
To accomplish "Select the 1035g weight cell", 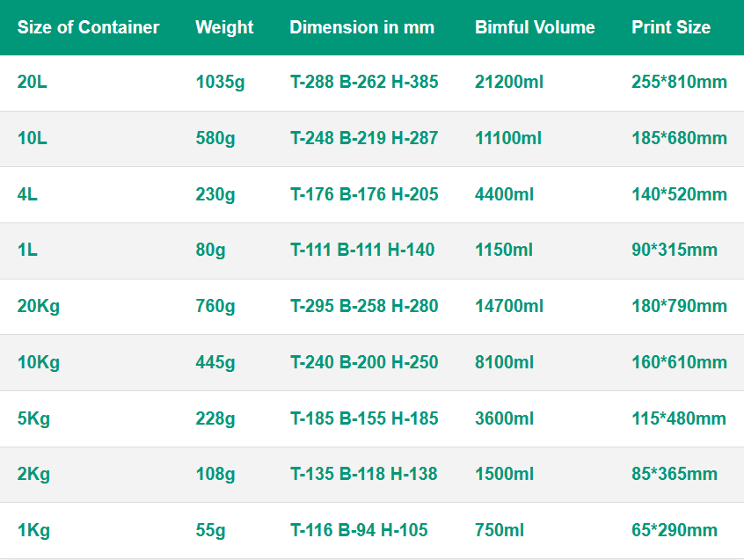I will (220, 83).
